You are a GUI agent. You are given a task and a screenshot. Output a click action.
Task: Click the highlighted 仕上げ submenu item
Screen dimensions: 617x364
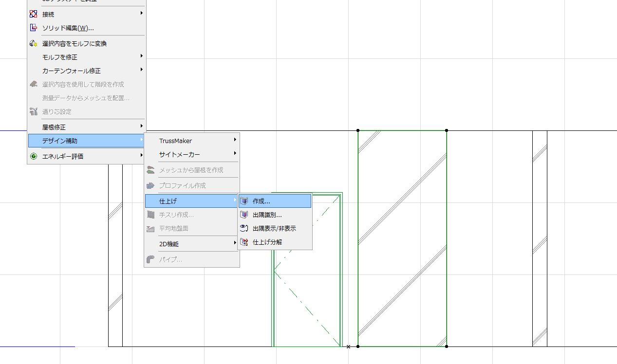click(x=192, y=201)
